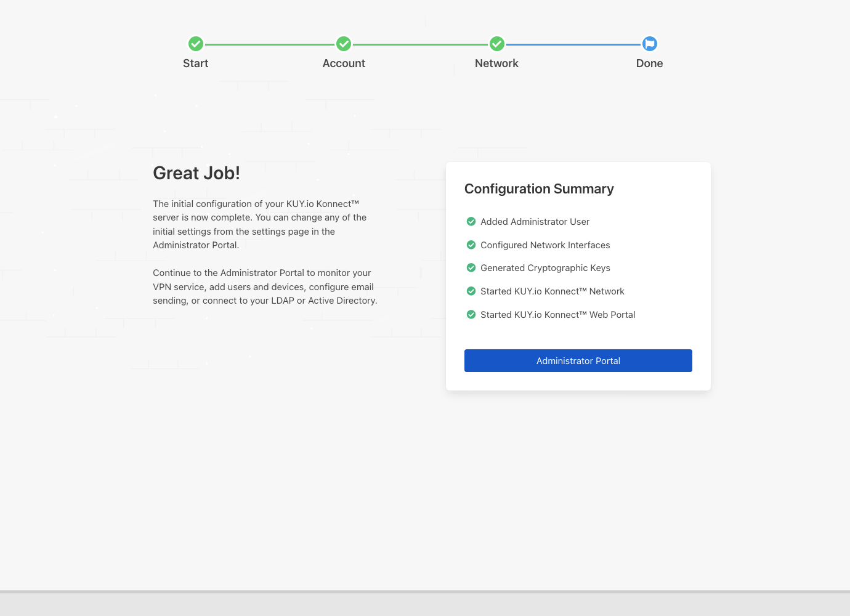
Task: Click progress line between Account and Network
Action: (x=420, y=44)
